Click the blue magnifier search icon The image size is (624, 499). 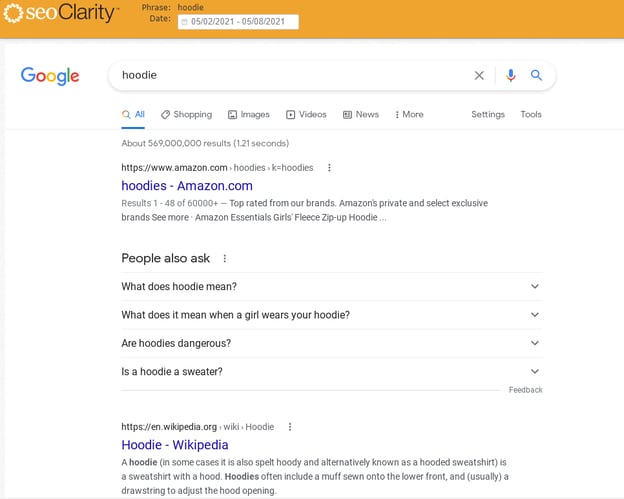click(x=536, y=75)
